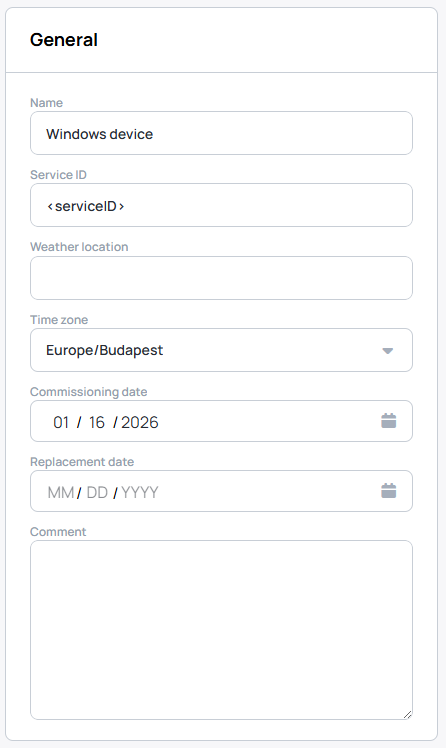Open the Replacement date calendar picker icon
This screenshot has width=446, height=748.
pos(389,491)
